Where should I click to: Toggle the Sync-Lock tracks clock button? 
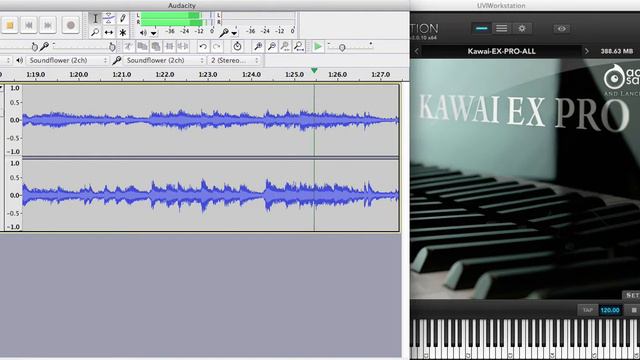pyautogui.click(x=237, y=47)
